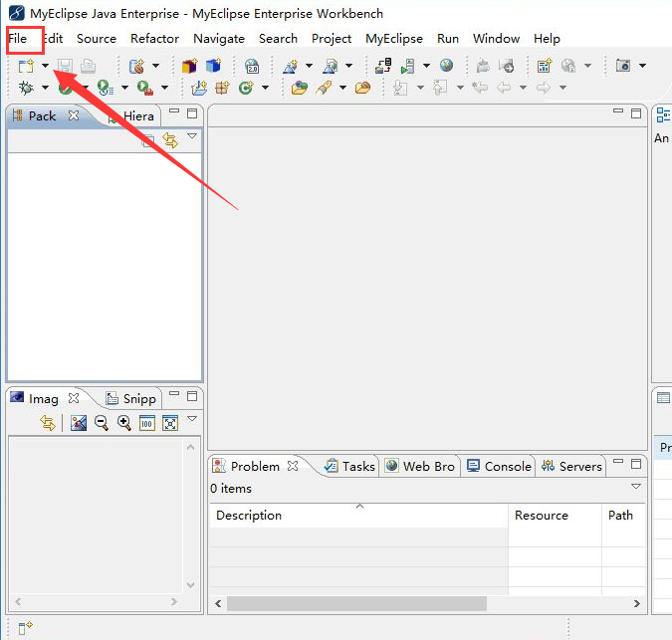Open the Source menu
Screen dimensions: 672x640
[97, 39]
